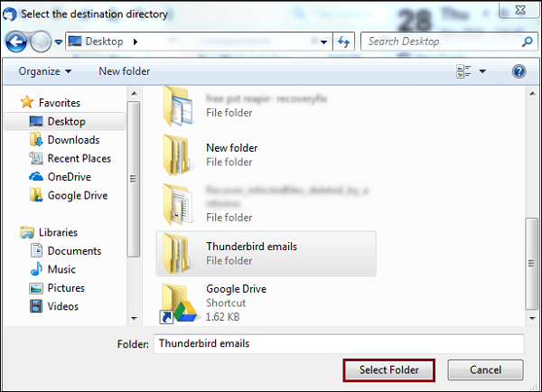
Task: Select the Google Drive shortcut
Action: coord(266,303)
